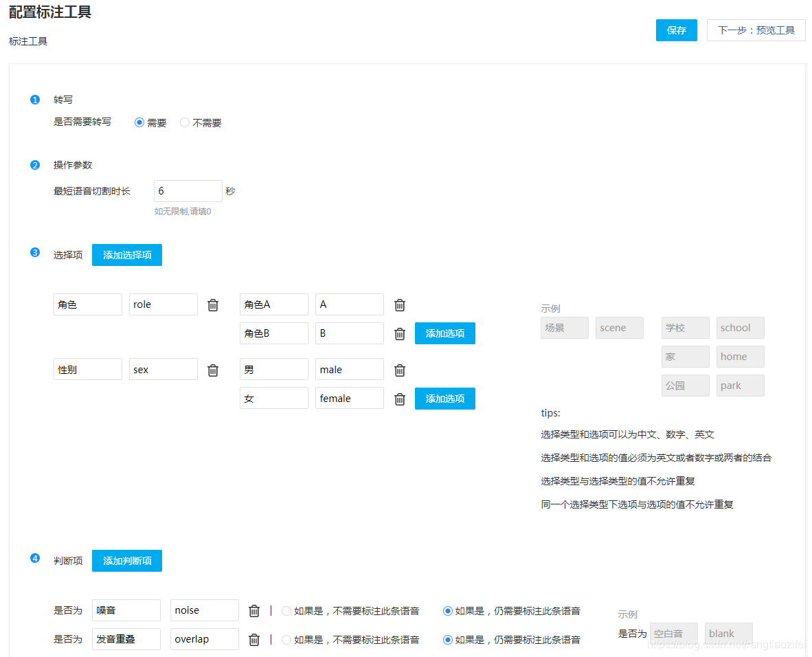Add option under 女 female row

(x=445, y=399)
